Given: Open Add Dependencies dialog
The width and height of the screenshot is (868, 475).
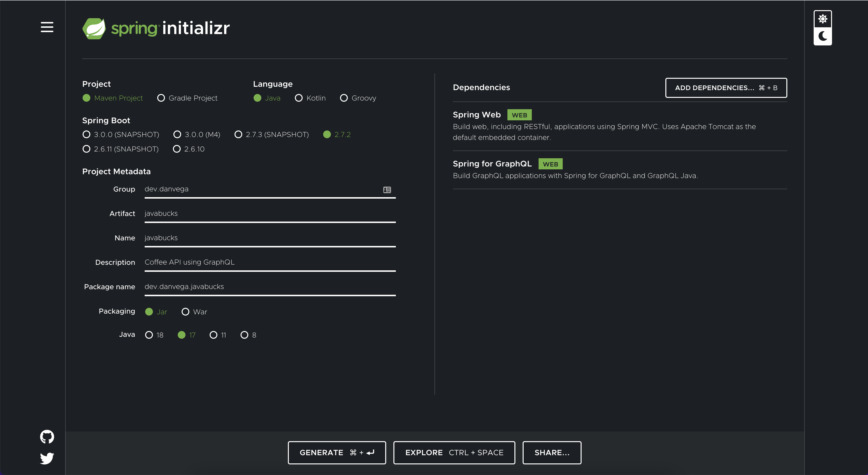Looking at the screenshot, I should pyautogui.click(x=726, y=88).
